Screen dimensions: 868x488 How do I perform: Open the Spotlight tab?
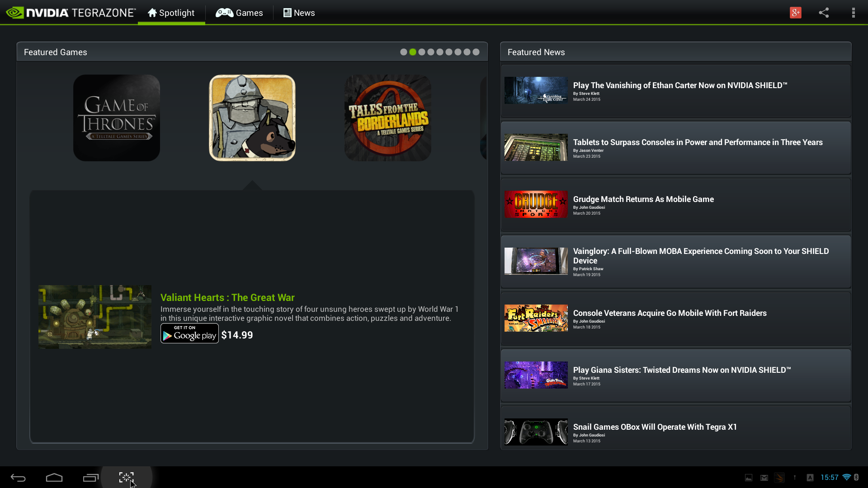click(171, 13)
